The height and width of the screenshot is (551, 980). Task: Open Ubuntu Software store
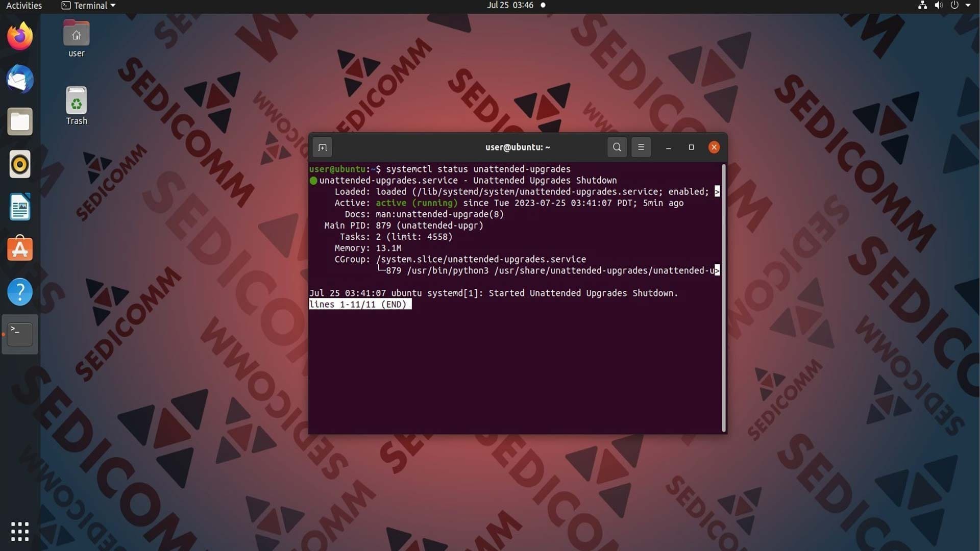click(x=20, y=249)
